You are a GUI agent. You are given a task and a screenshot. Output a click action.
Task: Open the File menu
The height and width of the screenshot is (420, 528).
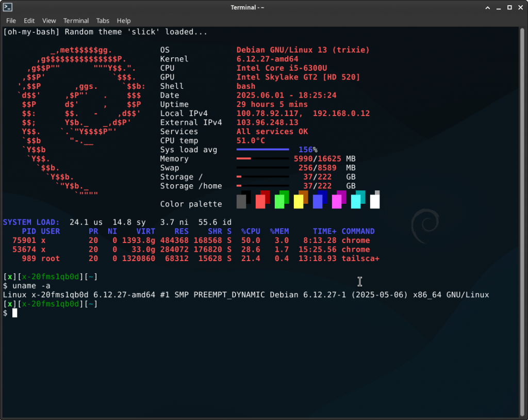click(10, 21)
